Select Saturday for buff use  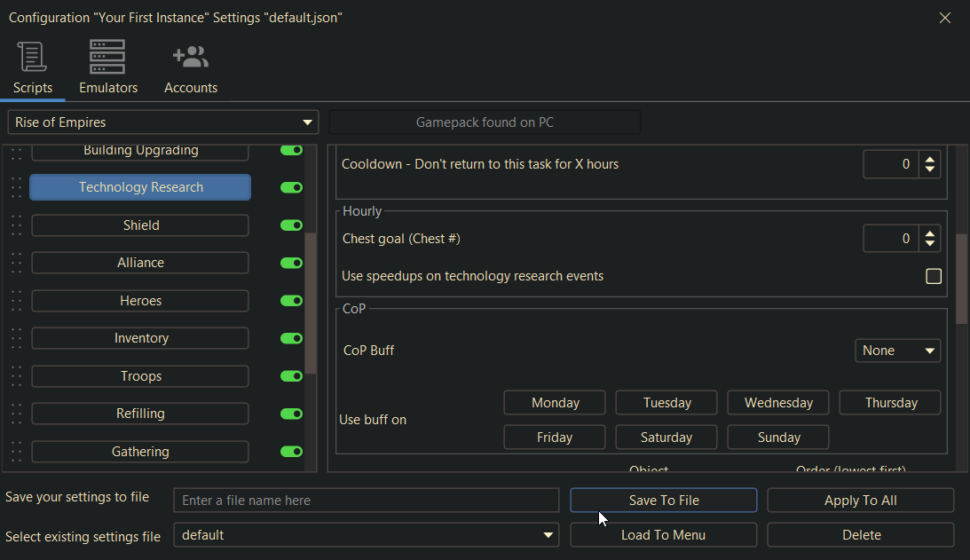pyautogui.click(x=666, y=438)
